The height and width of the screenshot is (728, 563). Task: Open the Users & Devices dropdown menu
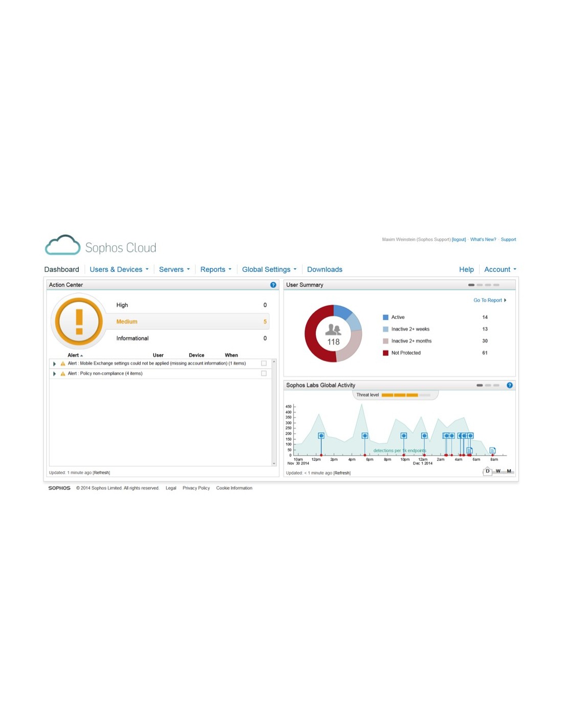(x=119, y=269)
